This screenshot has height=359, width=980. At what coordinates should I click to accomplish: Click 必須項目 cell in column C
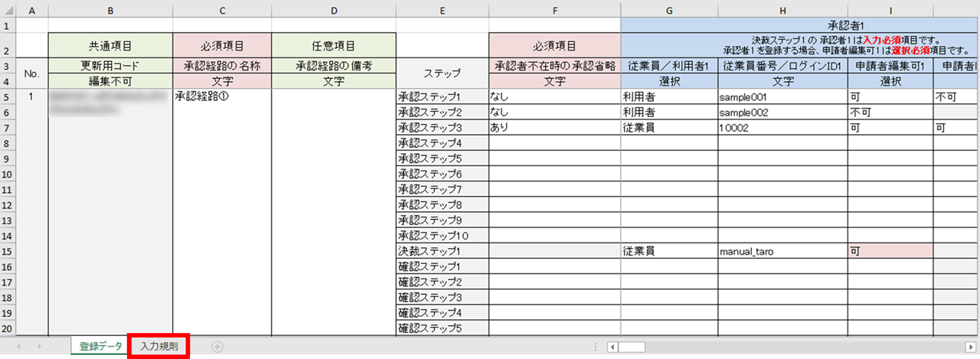pos(222,46)
